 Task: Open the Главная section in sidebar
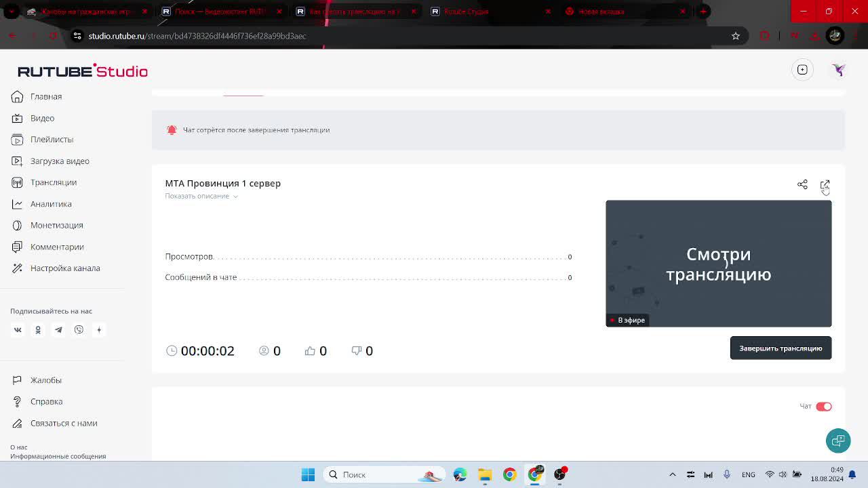coord(37,96)
